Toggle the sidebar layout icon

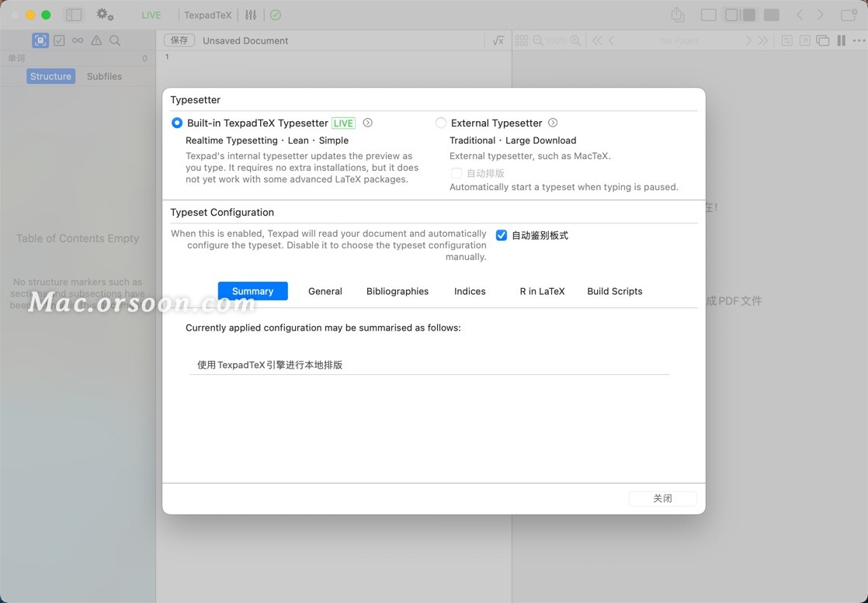tap(73, 14)
